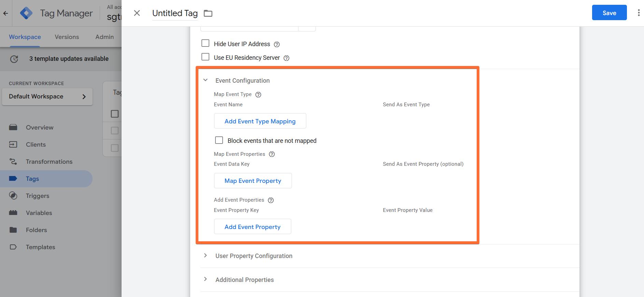The image size is (644, 297).
Task: Click help icon next to Add Event Properties
Action: [271, 200]
